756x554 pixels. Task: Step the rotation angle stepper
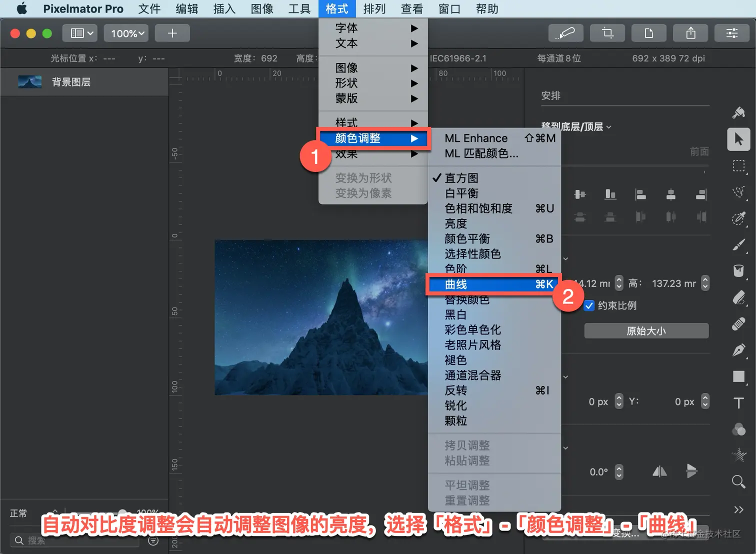tap(619, 471)
